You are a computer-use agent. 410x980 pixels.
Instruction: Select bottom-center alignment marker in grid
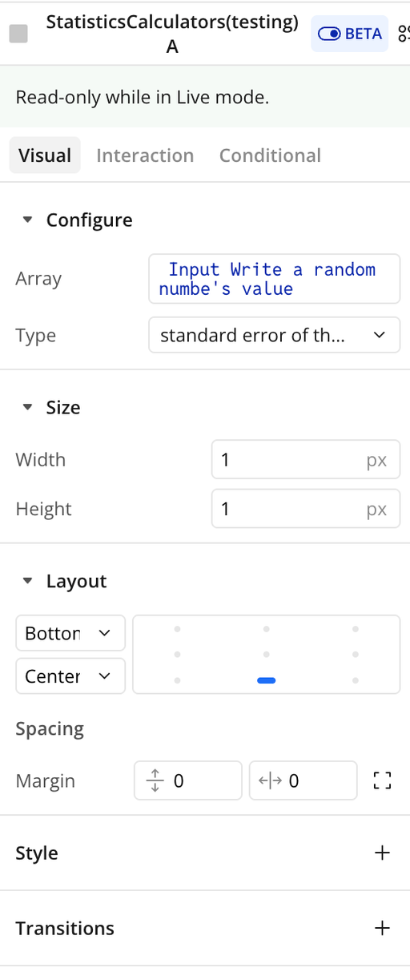[267, 680]
